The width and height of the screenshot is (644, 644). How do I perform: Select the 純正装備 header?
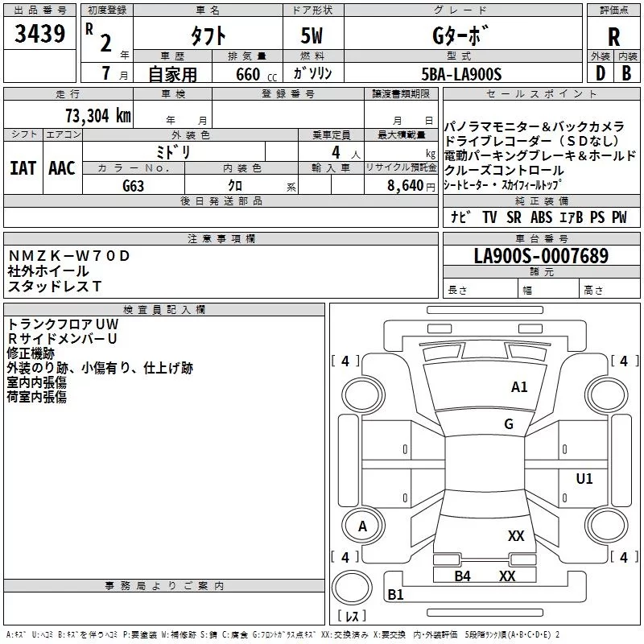542,201
